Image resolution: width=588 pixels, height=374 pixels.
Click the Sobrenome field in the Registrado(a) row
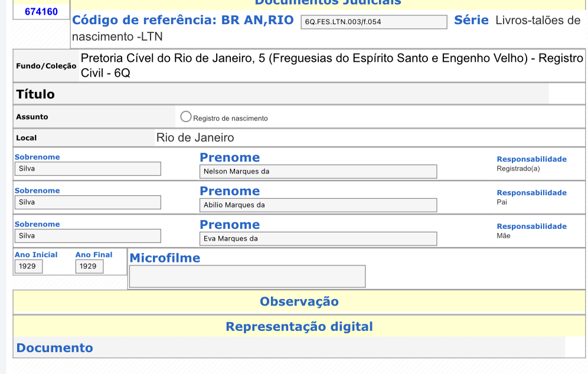coord(87,169)
